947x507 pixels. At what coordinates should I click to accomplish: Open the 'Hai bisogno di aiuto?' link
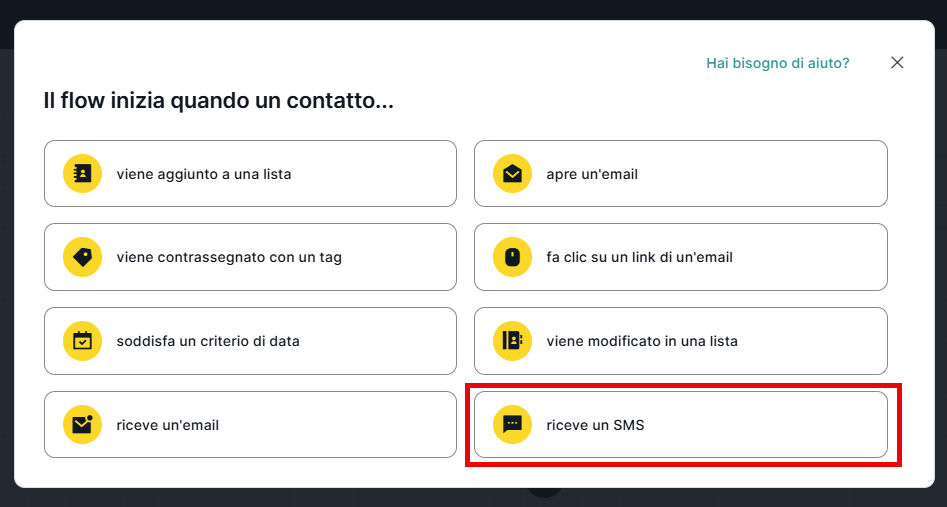pyautogui.click(x=777, y=63)
